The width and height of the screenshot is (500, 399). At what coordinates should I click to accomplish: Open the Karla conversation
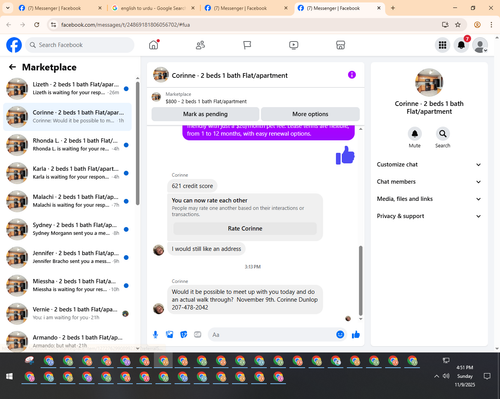(68, 173)
